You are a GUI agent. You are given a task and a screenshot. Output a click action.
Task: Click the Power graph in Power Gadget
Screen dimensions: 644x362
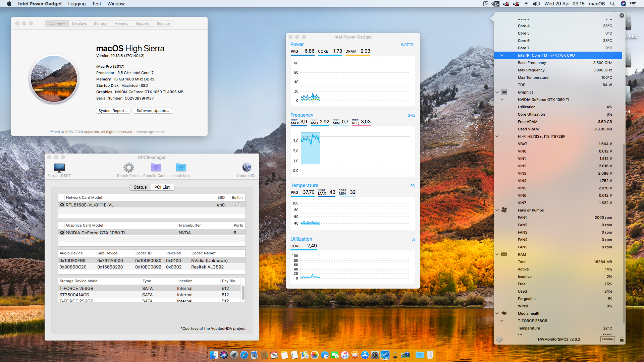pos(353,81)
